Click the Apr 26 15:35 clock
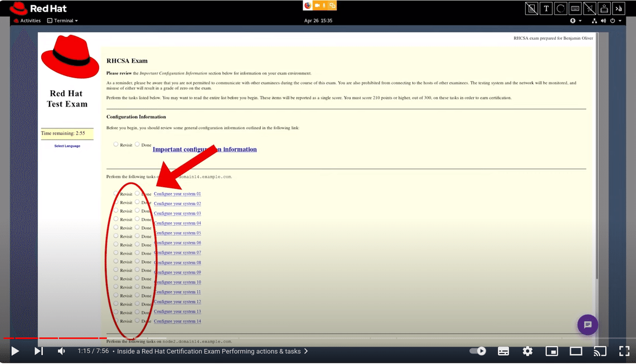This screenshot has width=636, height=364. point(318,21)
